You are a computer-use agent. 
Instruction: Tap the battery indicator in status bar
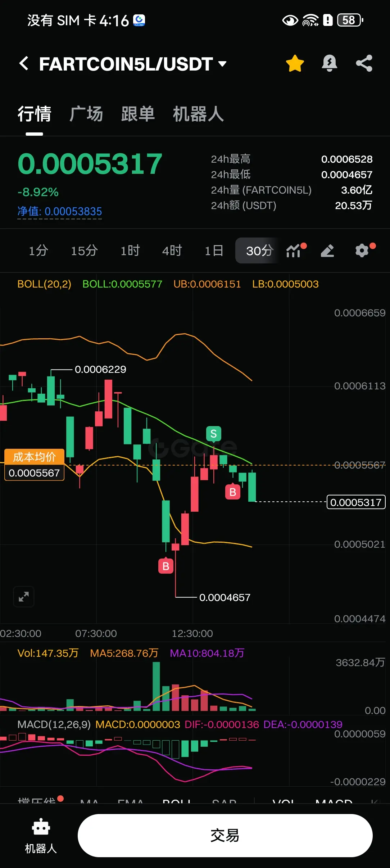(350, 20)
